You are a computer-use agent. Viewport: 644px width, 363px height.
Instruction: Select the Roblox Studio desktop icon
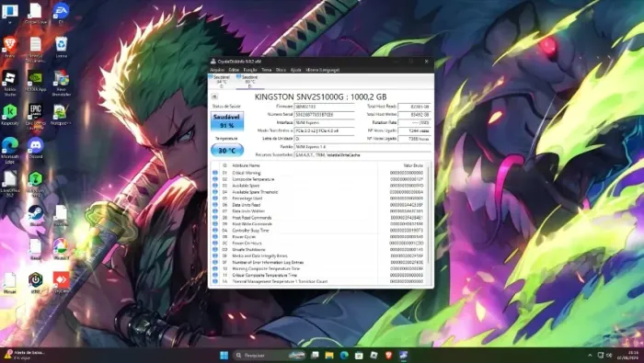click(x=10, y=83)
